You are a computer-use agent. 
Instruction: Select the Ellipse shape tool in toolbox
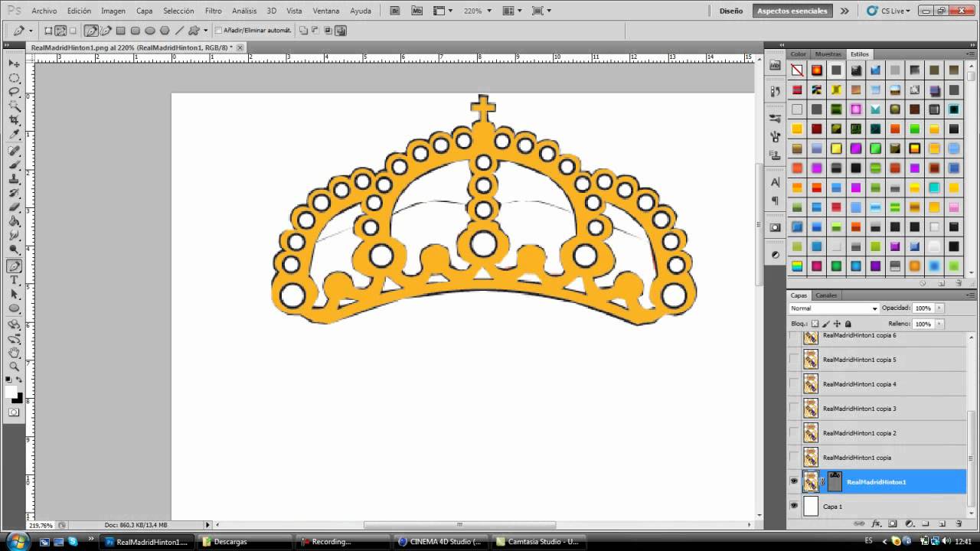point(14,309)
